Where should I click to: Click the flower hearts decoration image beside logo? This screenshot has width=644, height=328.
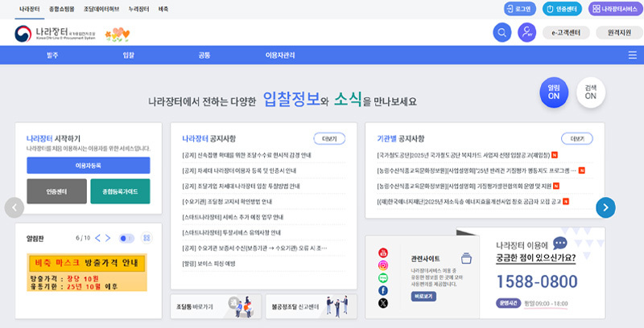(117, 35)
